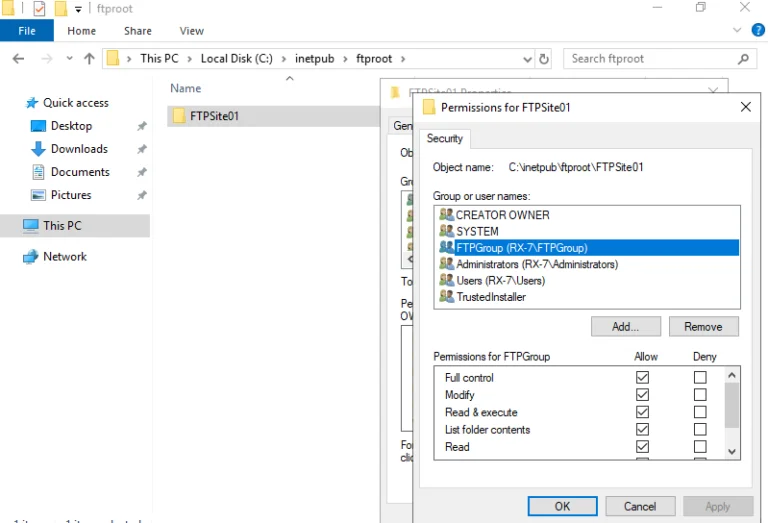Click the Search ftproot input box
Screen dimensions: 768x523
(651, 59)
